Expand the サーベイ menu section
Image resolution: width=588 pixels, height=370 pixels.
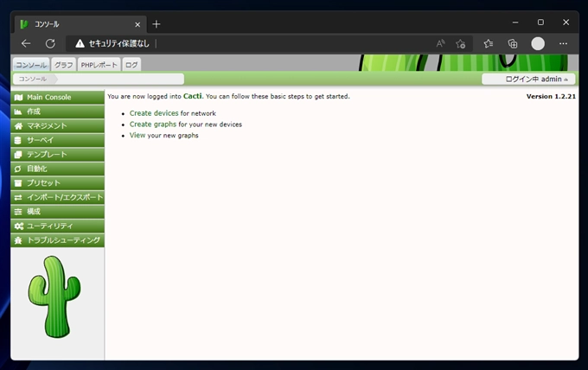[57, 140]
